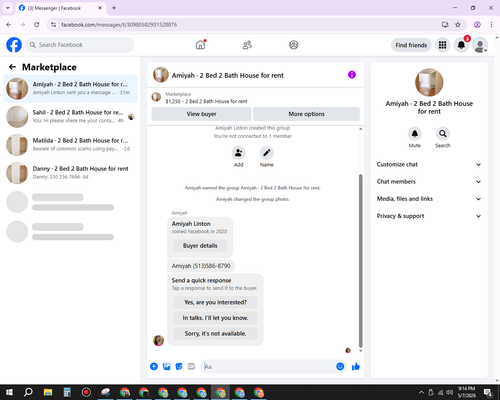This screenshot has width=500, height=400.
Task: Open Danny conversation in Marketplace list
Action: 70,173
